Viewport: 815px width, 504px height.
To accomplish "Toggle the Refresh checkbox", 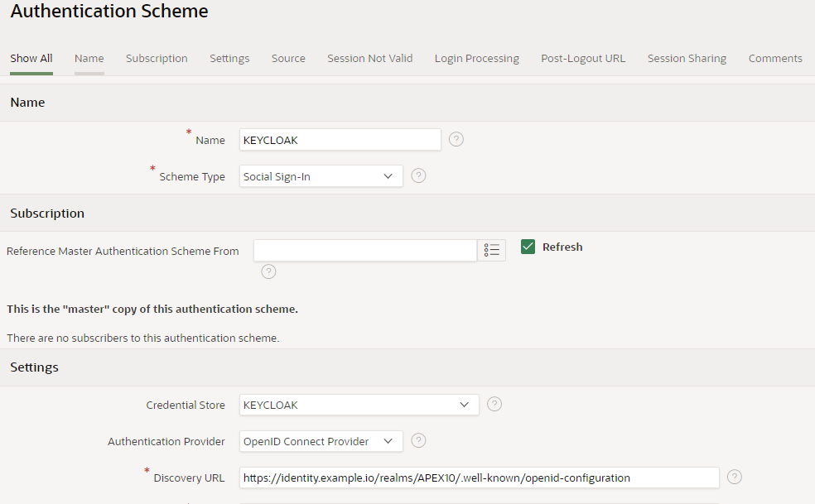I will 528,247.
